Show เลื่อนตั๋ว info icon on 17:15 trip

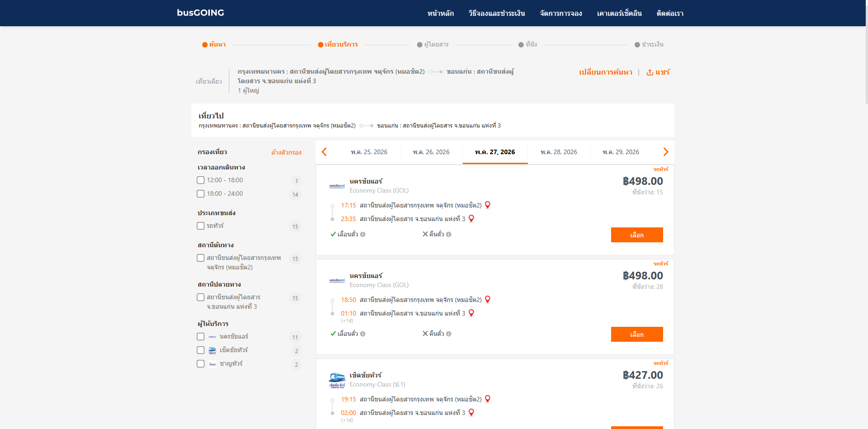pyautogui.click(x=363, y=234)
